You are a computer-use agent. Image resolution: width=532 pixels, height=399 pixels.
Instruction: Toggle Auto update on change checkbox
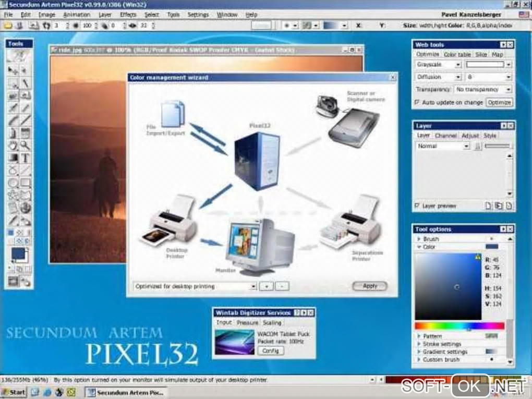417,102
